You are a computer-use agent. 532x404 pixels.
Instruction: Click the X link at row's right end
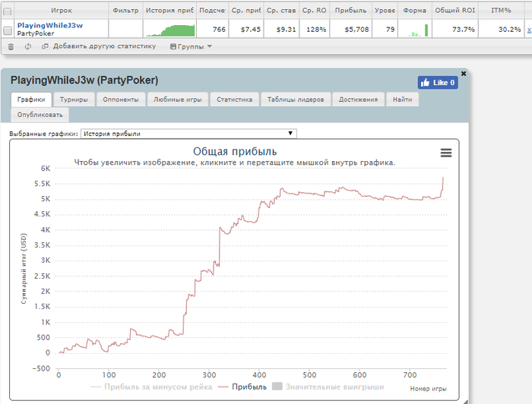(x=529, y=30)
